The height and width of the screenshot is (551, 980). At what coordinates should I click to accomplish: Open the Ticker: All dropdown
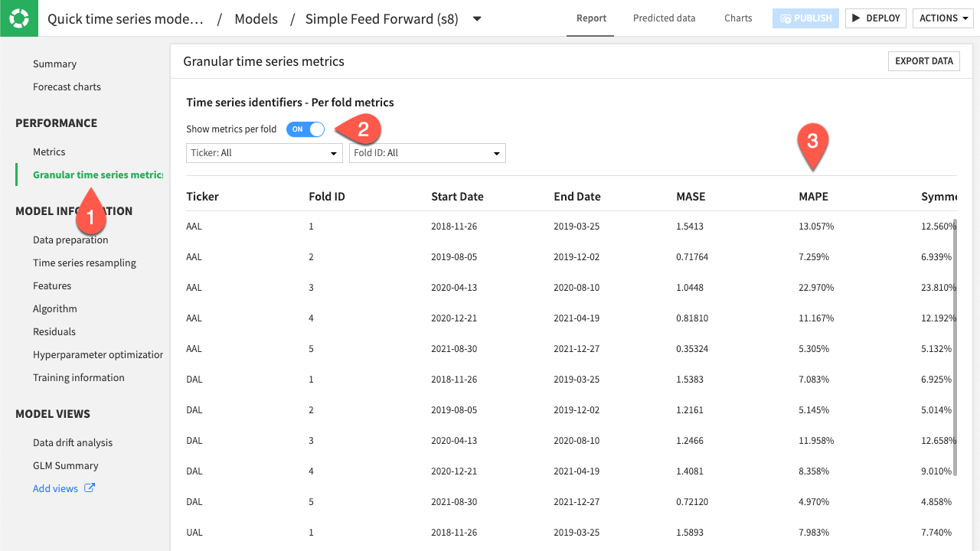click(x=264, y=153)
